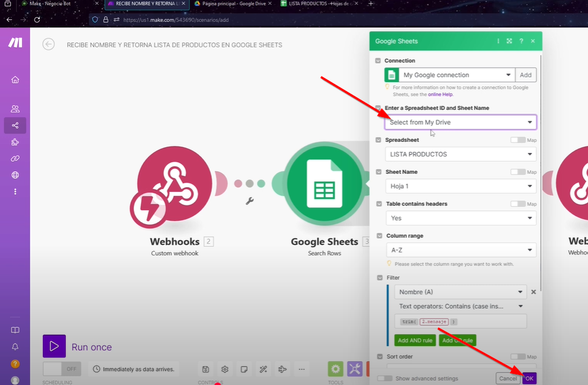Open the Home icon in Make sidebar
The width and height of the screenshot is (588, 385).
(15, 79)
